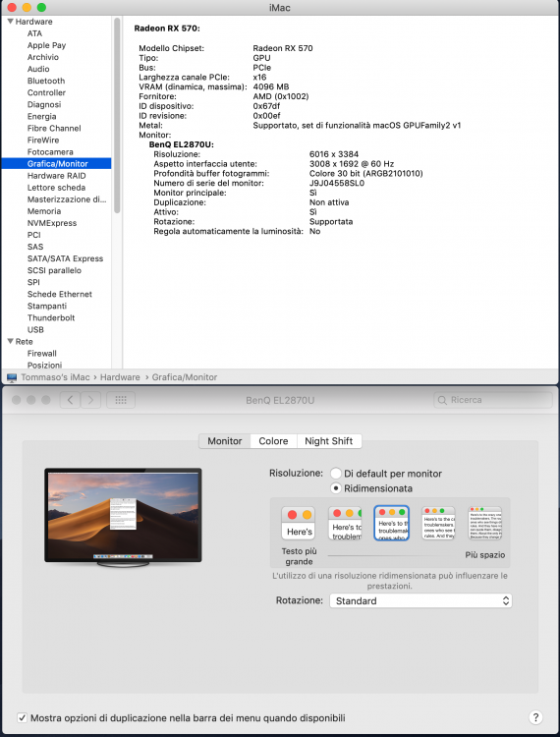Select Masterizzazione di... in the sidebar
This screenshot has height=737, width=560.
(x=67, y=199)
